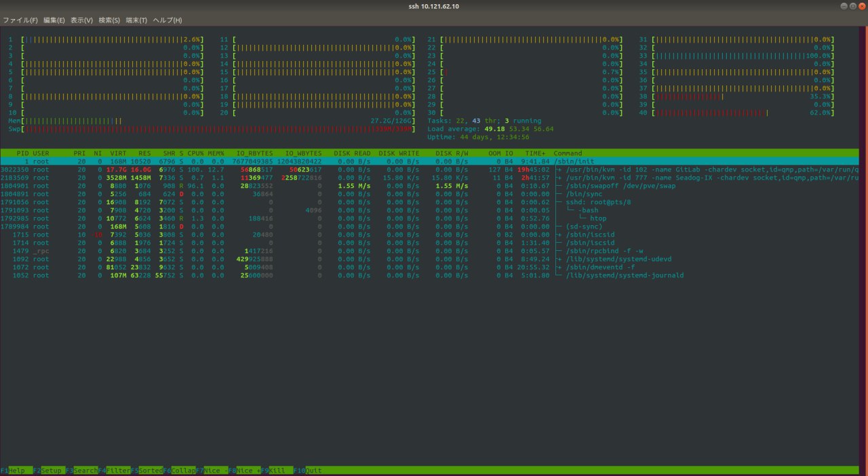The height and width of the screenshot is (476, 868).
Task: Click the CPU 40 meter showing 62.0%
Action: 738,113
